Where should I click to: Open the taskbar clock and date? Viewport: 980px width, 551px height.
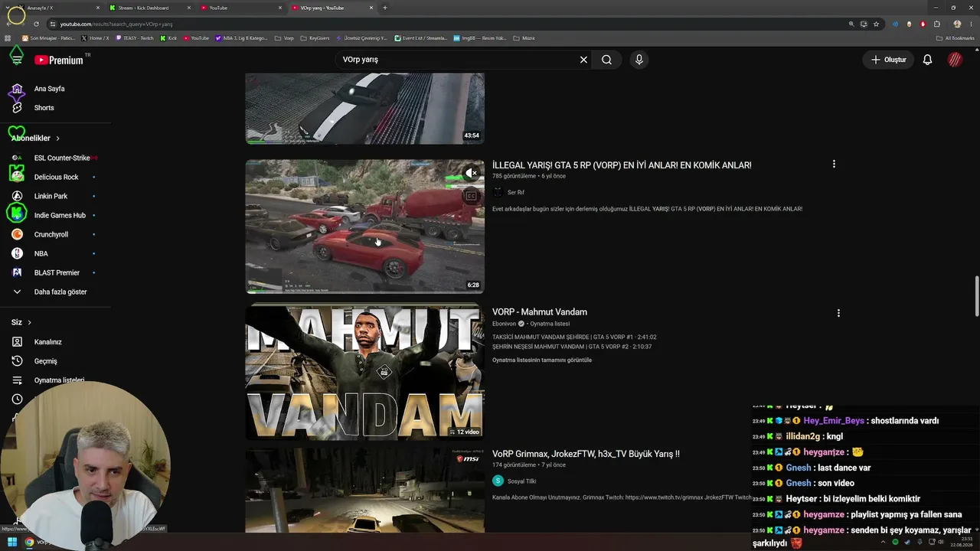(x=962, y=542)
